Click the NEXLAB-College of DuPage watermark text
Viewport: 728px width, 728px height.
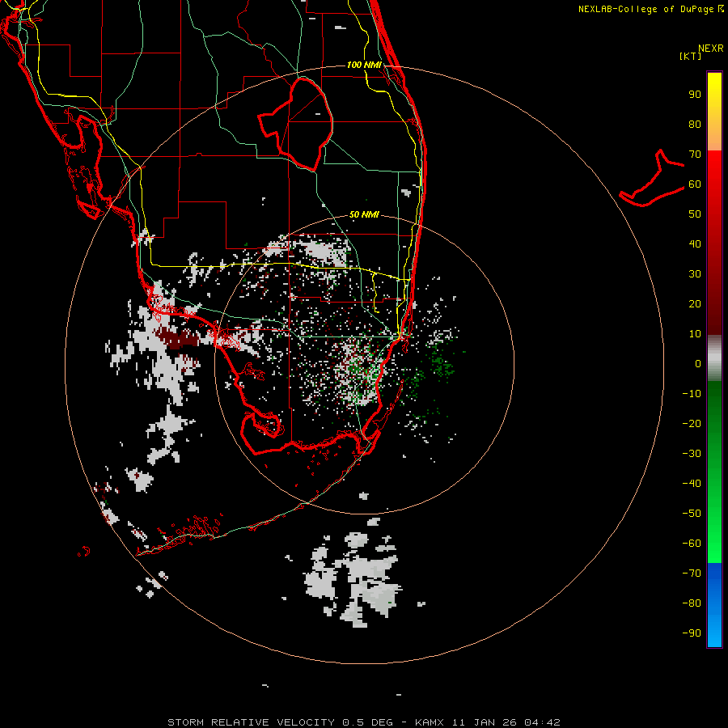(x=650, y=9)
